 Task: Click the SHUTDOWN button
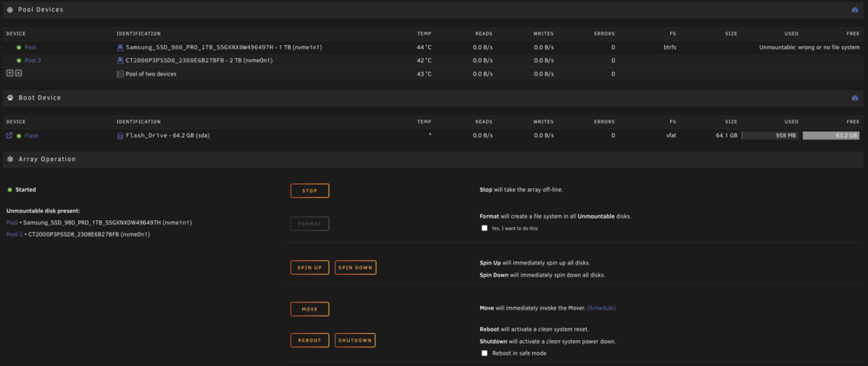point(355,341)
